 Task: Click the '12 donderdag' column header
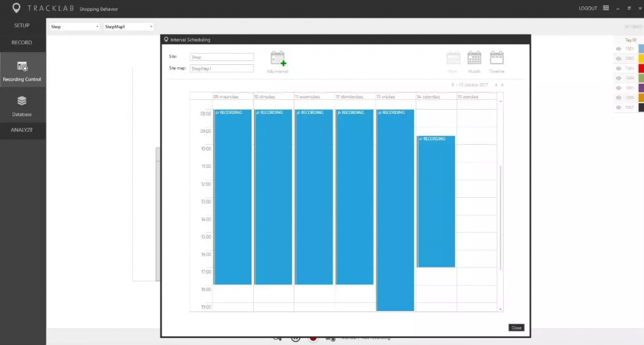coord(349,97)
